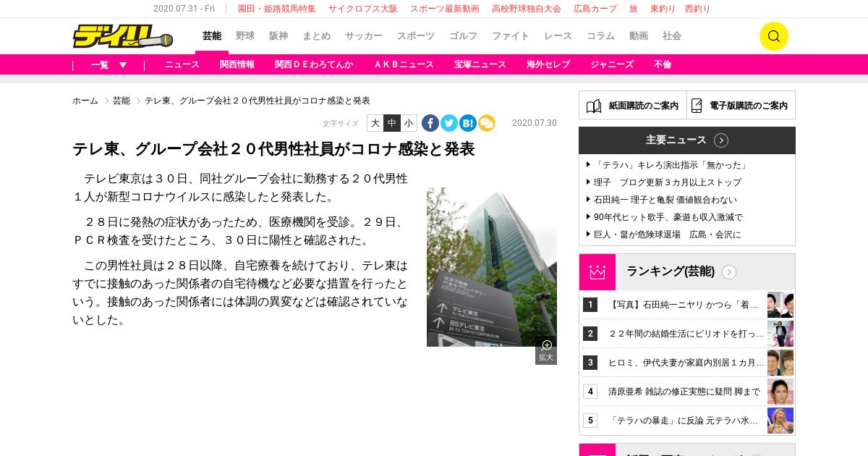The image size is (868, 456).
Task: Open サイクロプス大阪 top link
Action: coord(363,9)
